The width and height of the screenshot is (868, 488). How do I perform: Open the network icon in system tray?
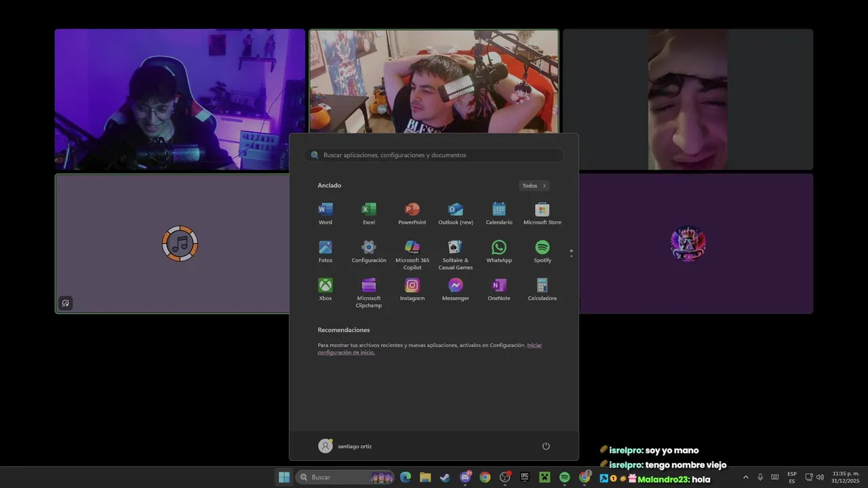click(x=808, y=477)
